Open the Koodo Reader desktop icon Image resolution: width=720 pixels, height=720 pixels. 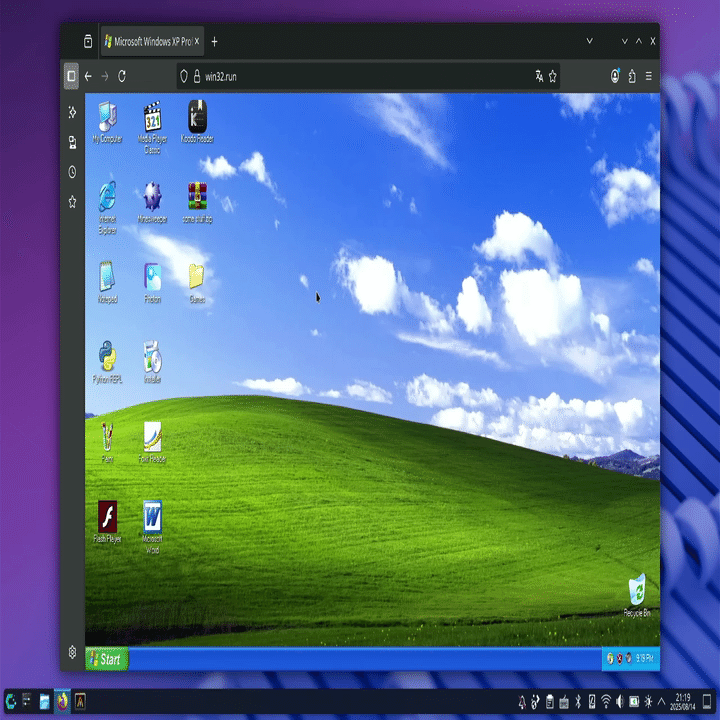point(197,122)
